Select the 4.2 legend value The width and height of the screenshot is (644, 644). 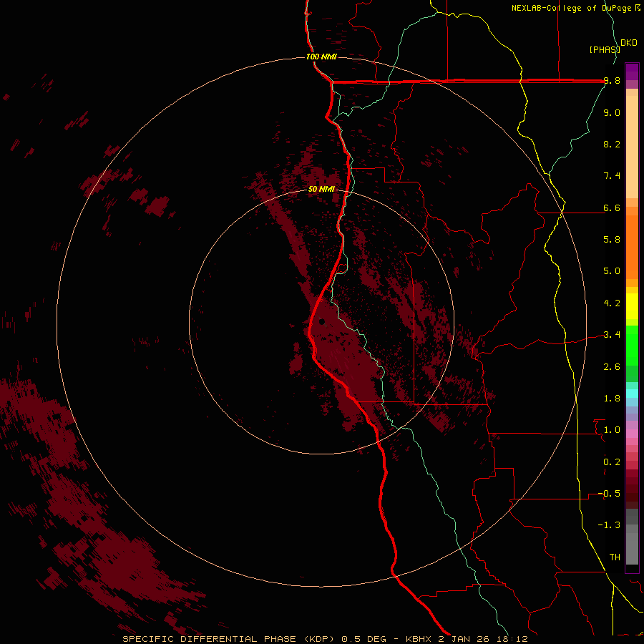[x=612, y=303]
